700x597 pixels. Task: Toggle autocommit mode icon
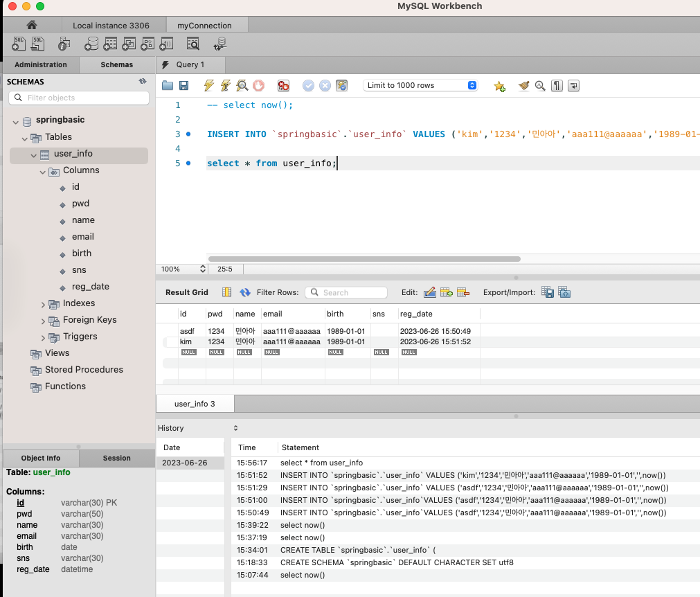pyautogui.click(x=342, y=85)
